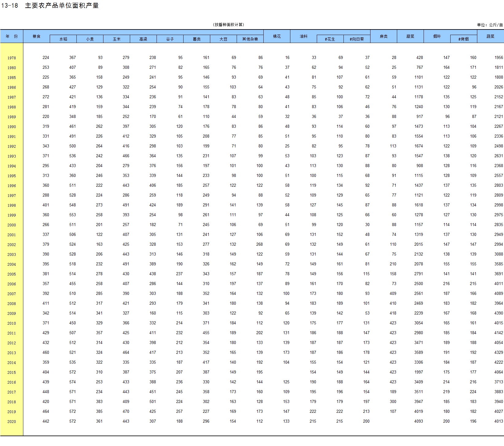The height and width of the screenshot is (446, 504).
Task: Select the 水稻 column header
Action: pyautogui.click(x=63, y=39)
